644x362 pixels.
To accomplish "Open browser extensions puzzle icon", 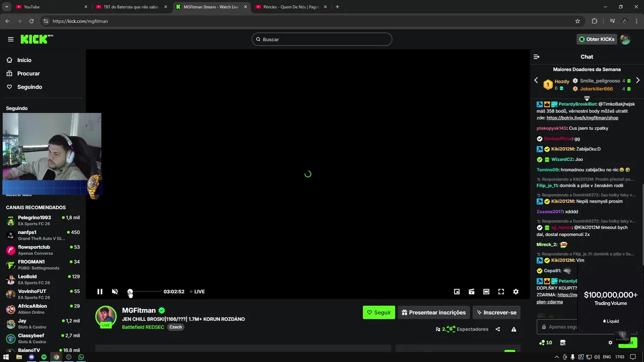I will 595,21.
